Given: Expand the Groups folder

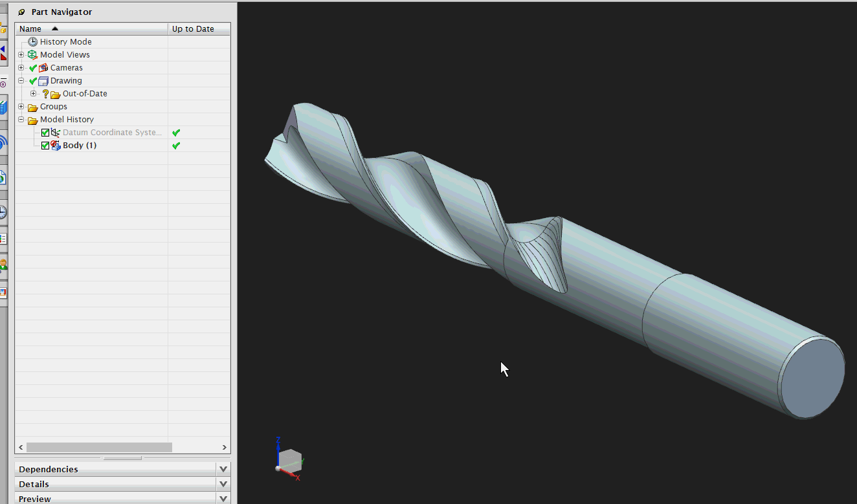Looking at the screenshot, I should coord(21,107).
